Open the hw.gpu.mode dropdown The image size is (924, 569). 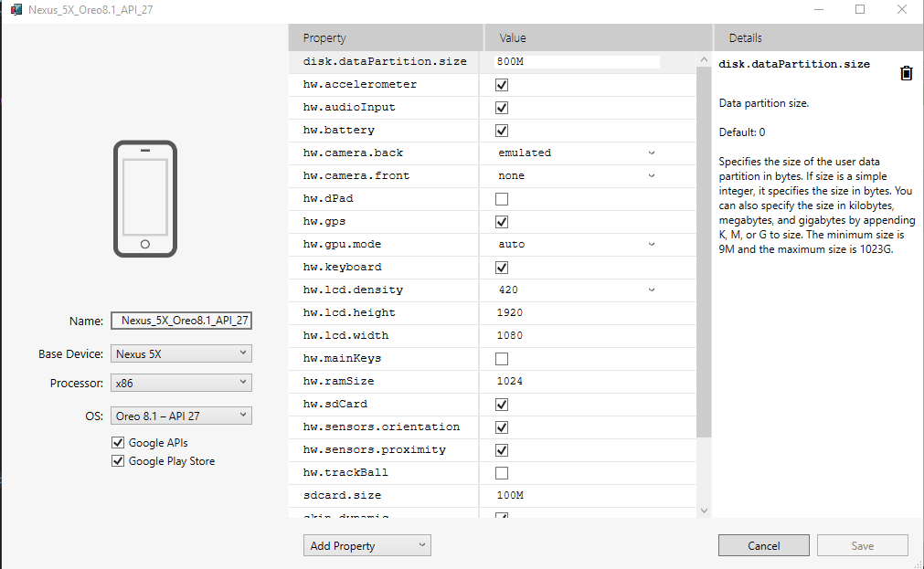click(651, 244)
